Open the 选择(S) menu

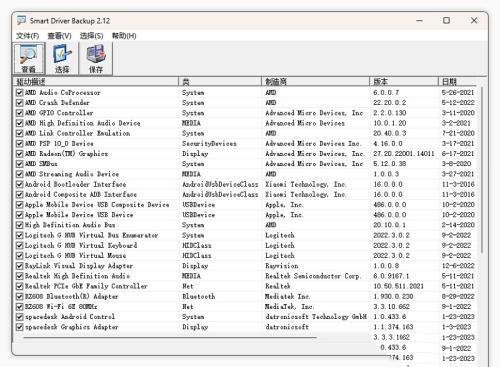point(91,36)
